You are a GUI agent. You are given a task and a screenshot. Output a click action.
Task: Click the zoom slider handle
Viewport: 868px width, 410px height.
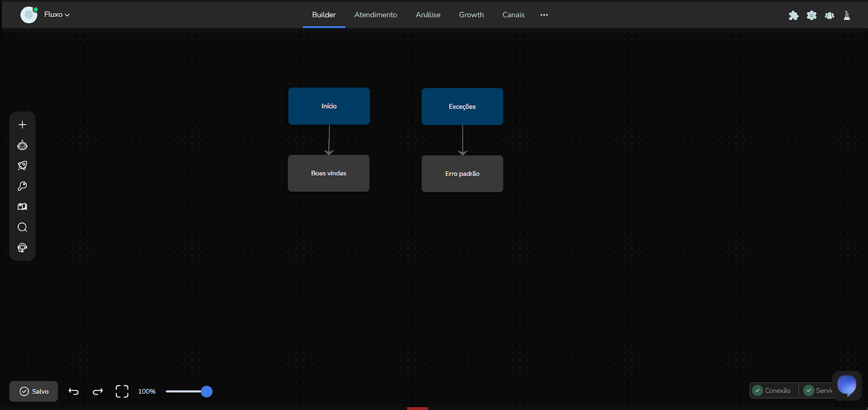206,392
